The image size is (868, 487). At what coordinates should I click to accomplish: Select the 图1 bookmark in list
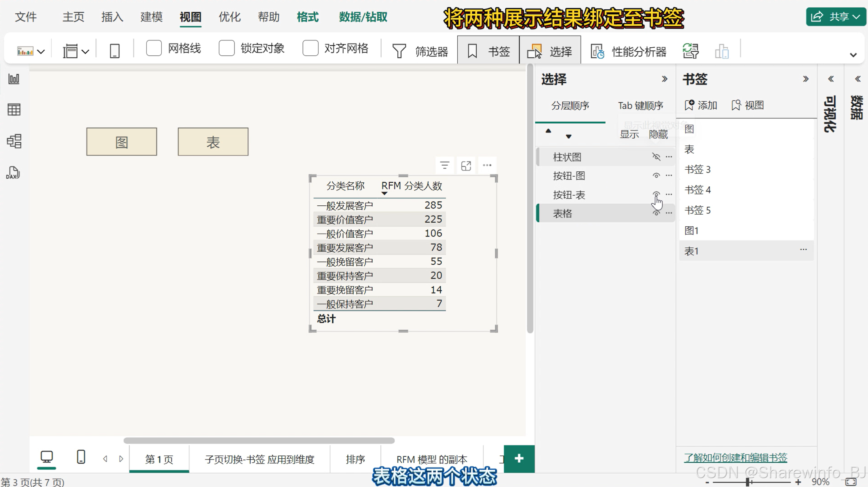coord(692,230)
